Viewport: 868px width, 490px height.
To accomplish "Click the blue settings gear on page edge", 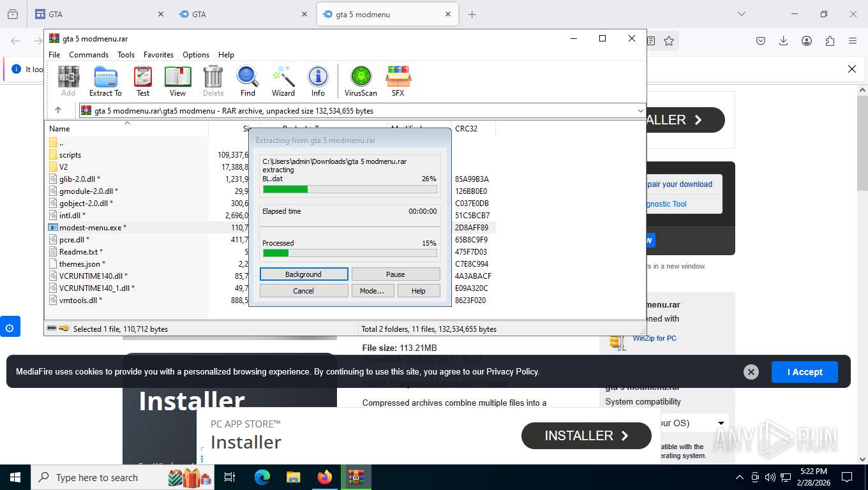I will point(10,328).
